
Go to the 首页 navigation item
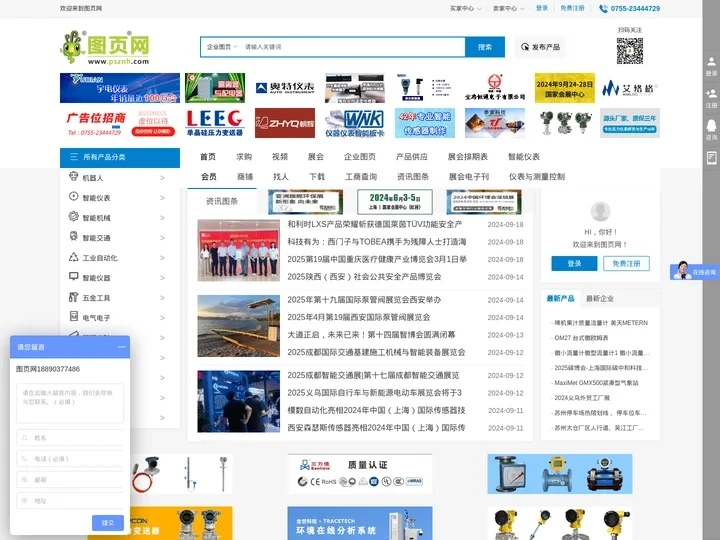point(208,157)
